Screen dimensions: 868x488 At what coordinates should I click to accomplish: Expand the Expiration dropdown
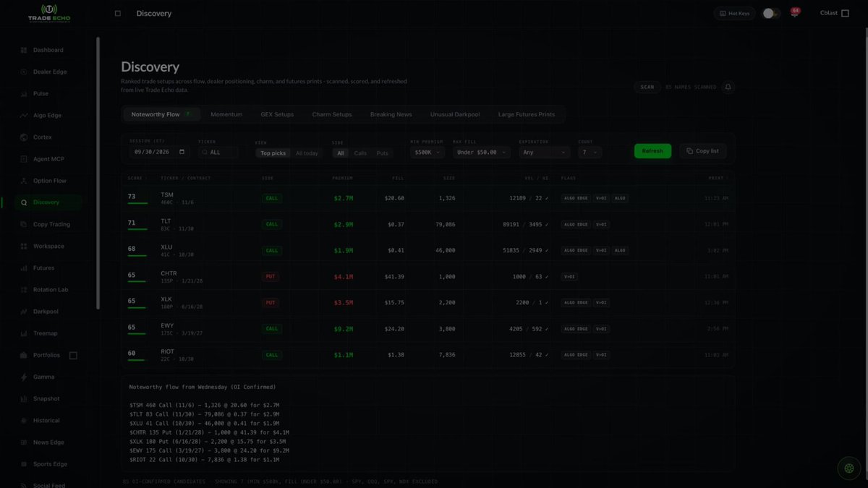click(x=545, y=152)
